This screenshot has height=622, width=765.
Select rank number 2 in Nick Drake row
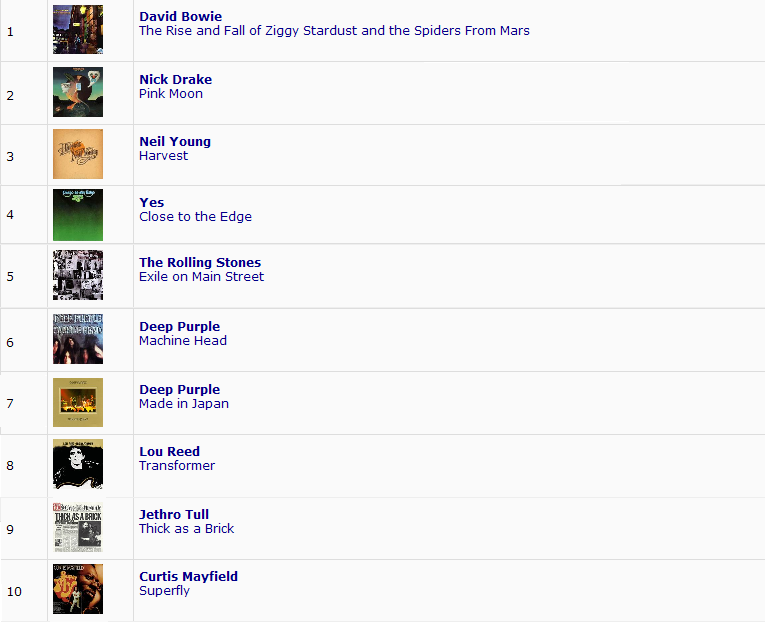pos(10,96)
